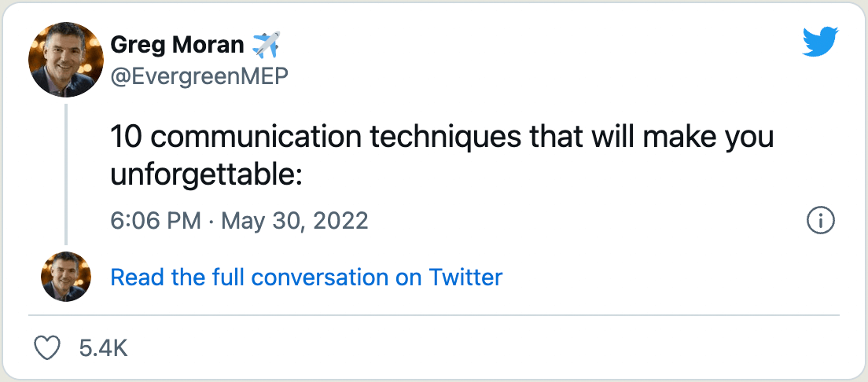This screenshot has width=868, height=382.
Task: Open the tweet info icon
Action: (820, 221)
